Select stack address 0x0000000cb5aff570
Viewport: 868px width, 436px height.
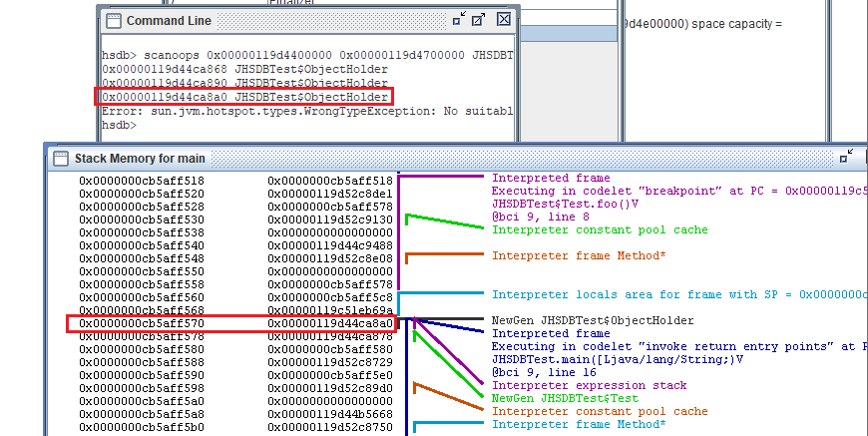pos(142,322)
